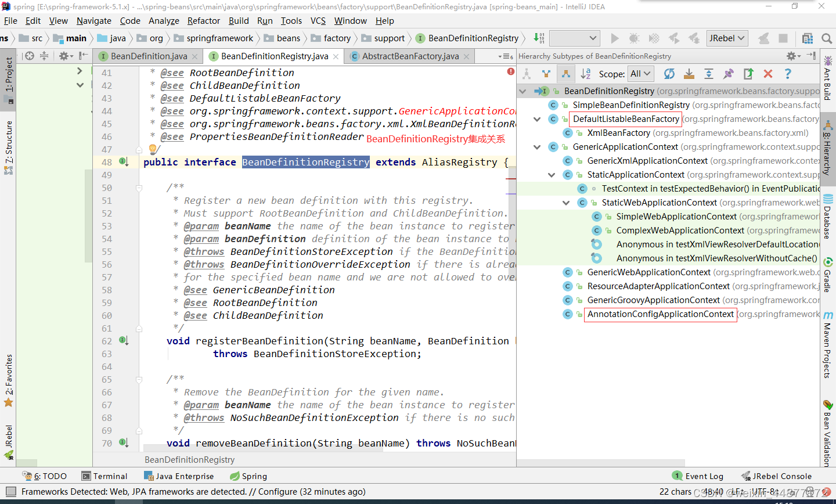Click the Run with Coverage icon

tap(654, 38)
